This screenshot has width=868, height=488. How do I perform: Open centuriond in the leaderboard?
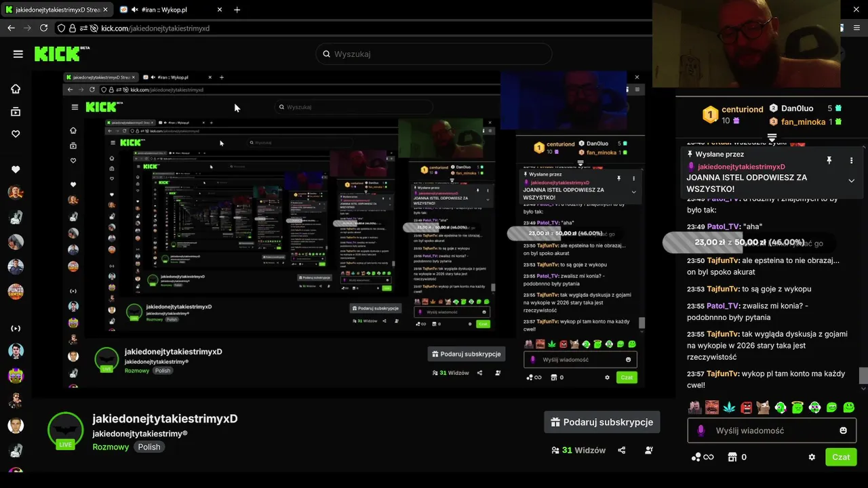[x=742, y=109]
